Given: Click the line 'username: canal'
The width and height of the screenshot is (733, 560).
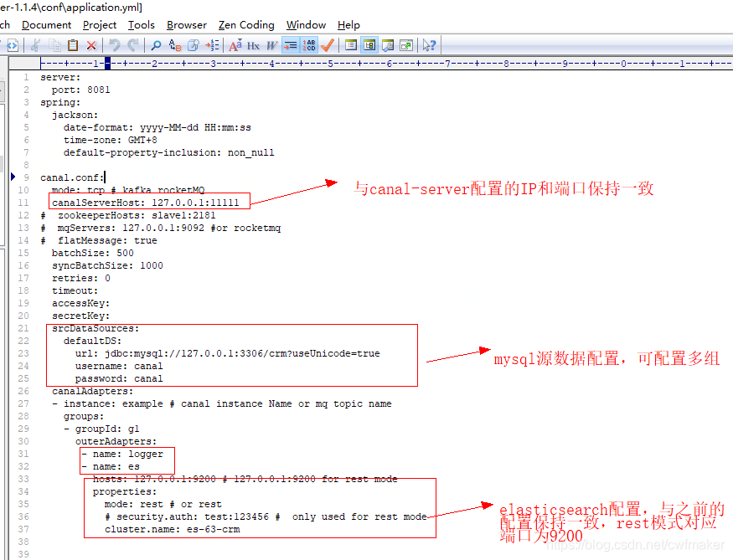Looking at the screenshot, I should [x=119, y=366].
